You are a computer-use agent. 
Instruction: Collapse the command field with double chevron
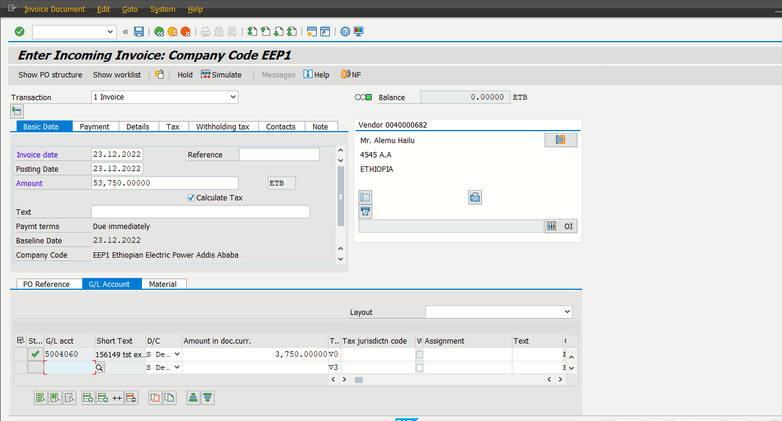(x=126, y=32)
